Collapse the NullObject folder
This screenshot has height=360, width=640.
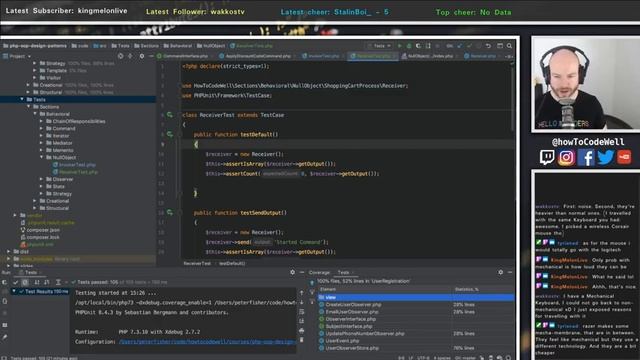click(42, 157)
